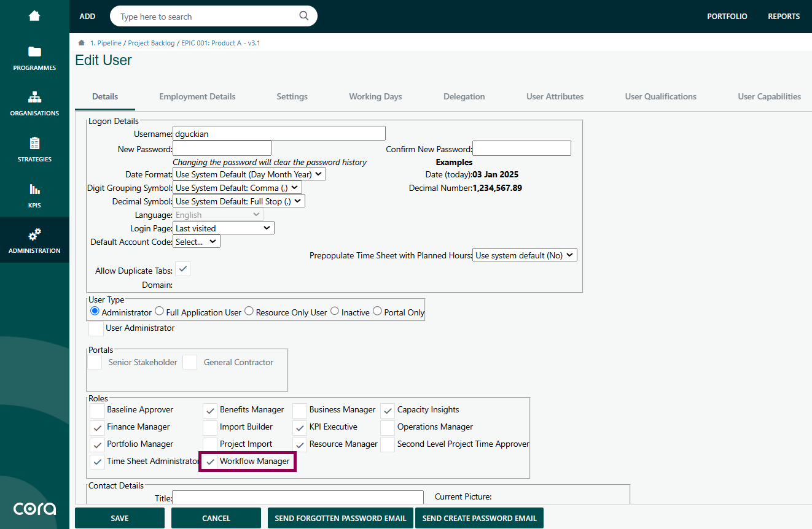Screen dimensions: 812x529
Task: Uncheck the Finance Manager role
Action: (x=97, y=428)
